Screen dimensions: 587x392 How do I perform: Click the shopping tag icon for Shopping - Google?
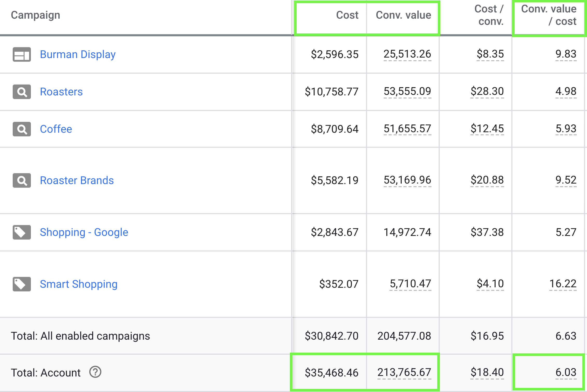(22, 232)
